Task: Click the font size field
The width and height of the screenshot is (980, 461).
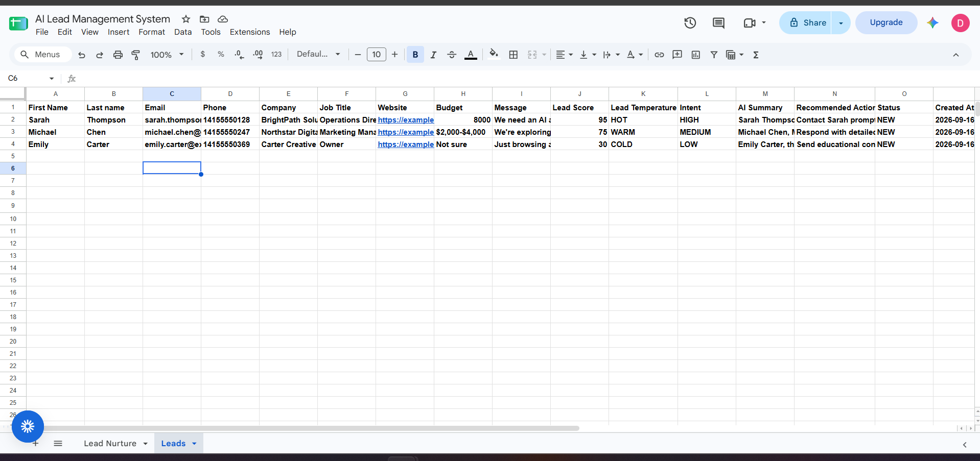Action: 377,55
